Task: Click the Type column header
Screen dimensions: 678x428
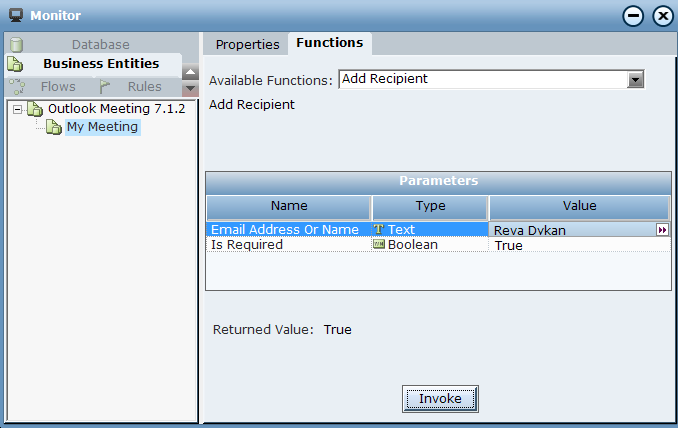Action: [x=430, y=206]
